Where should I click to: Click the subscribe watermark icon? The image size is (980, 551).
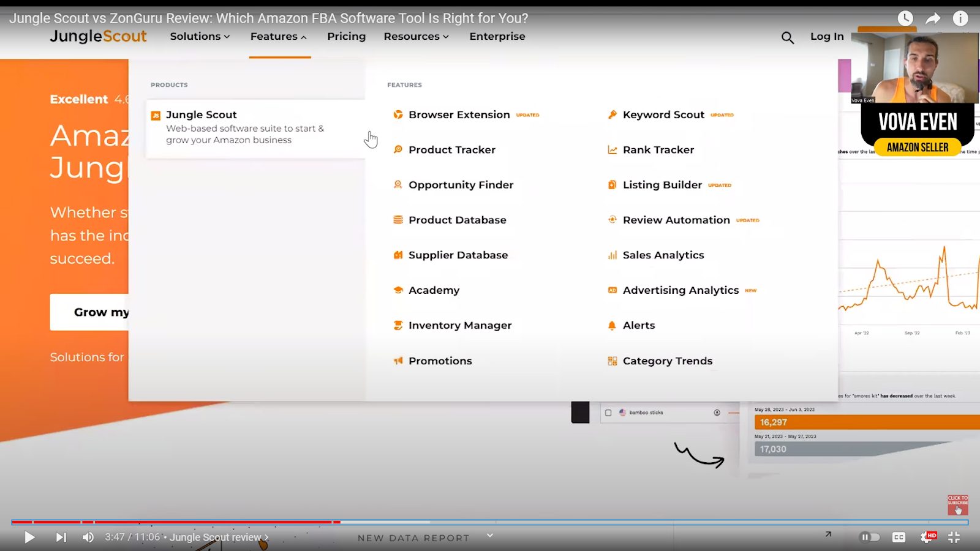point(958,505)
